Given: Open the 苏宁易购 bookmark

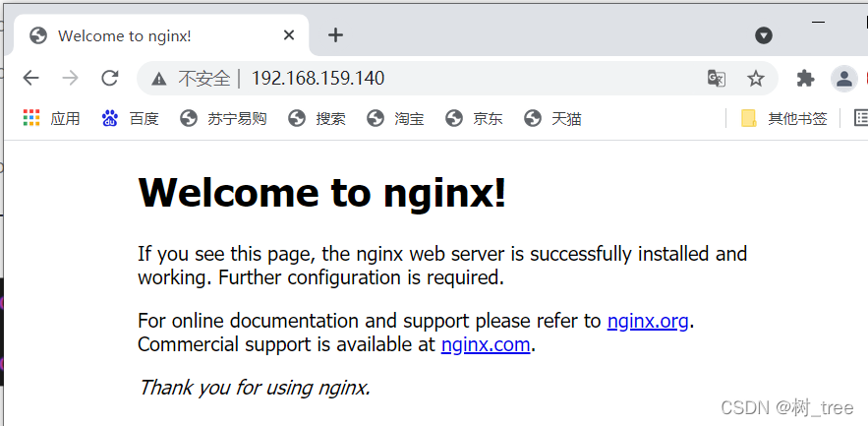Looking at the screenshot, I should 224,118.
